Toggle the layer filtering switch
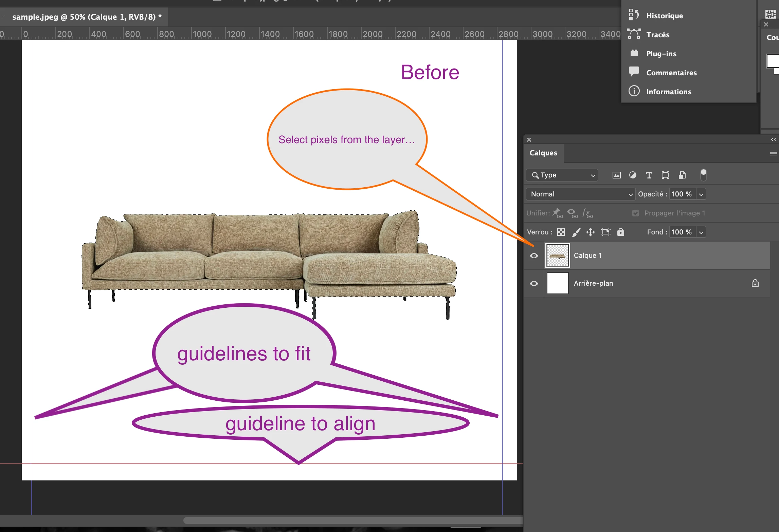This screenshot has height=532, width=779. pyautogui.click(x=703, y=175)
